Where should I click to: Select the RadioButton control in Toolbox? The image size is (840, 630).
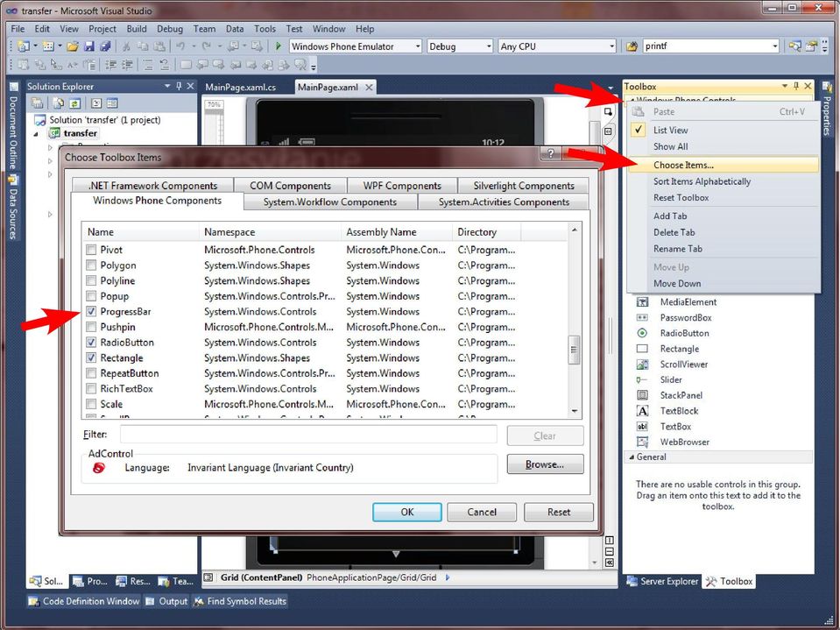[x=684, y=333]
